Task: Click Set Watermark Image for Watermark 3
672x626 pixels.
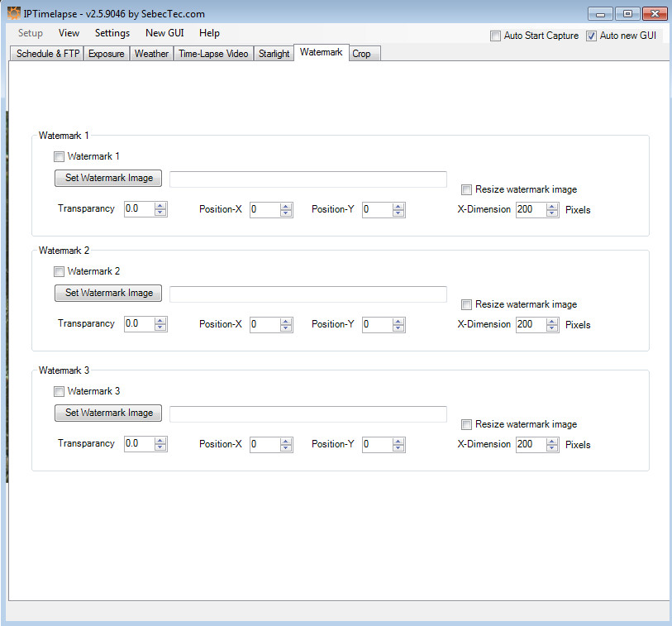Action: click(108, 413)
